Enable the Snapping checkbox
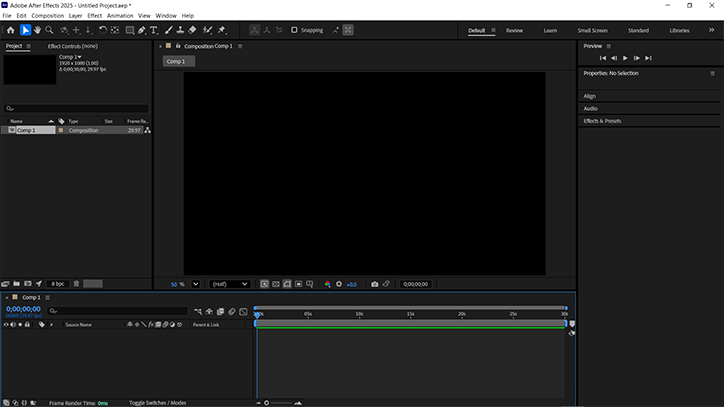Viewport: 724px width, 407px height. (294, 30)
